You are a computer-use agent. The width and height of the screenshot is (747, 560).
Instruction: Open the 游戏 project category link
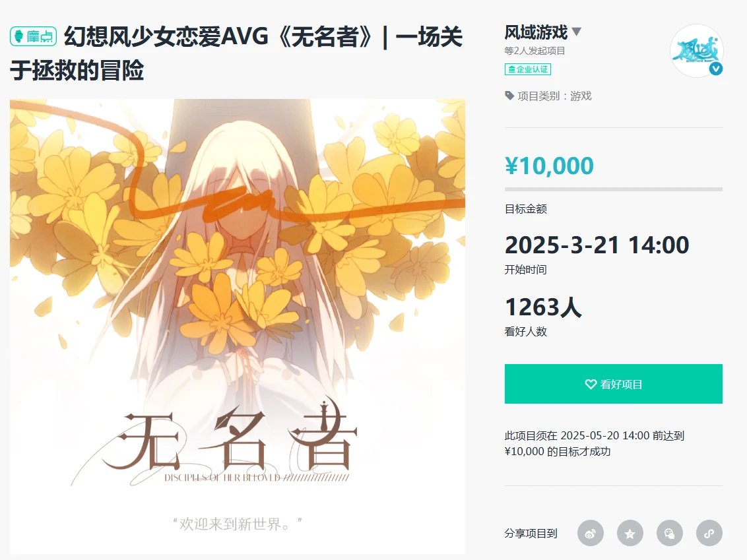click(581, 96)
